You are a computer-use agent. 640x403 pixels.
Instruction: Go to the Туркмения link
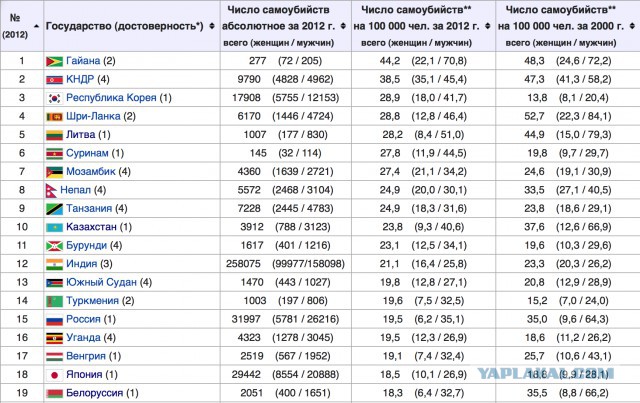click(92, 301)
